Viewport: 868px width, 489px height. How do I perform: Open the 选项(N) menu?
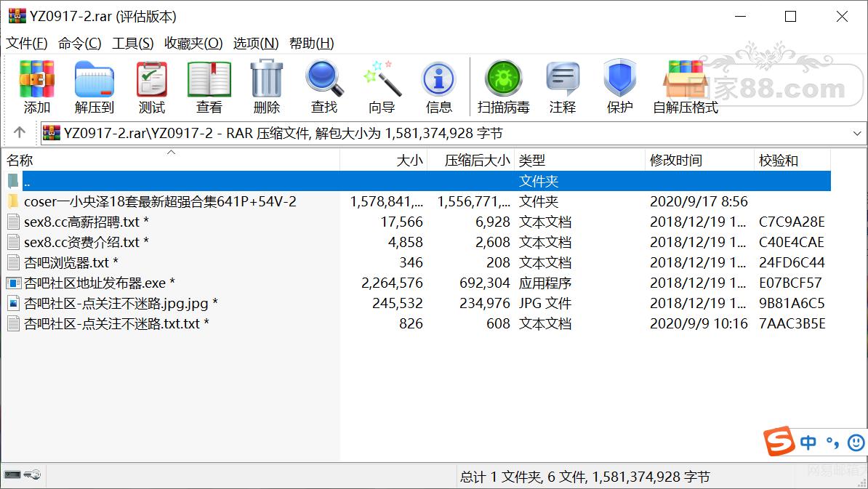pos(256,43)
